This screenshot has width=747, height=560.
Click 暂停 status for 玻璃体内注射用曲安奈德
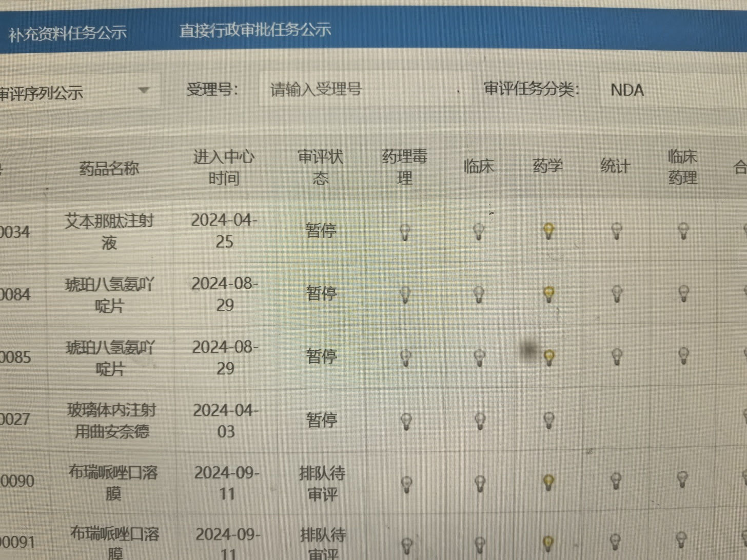click(322, 421)
